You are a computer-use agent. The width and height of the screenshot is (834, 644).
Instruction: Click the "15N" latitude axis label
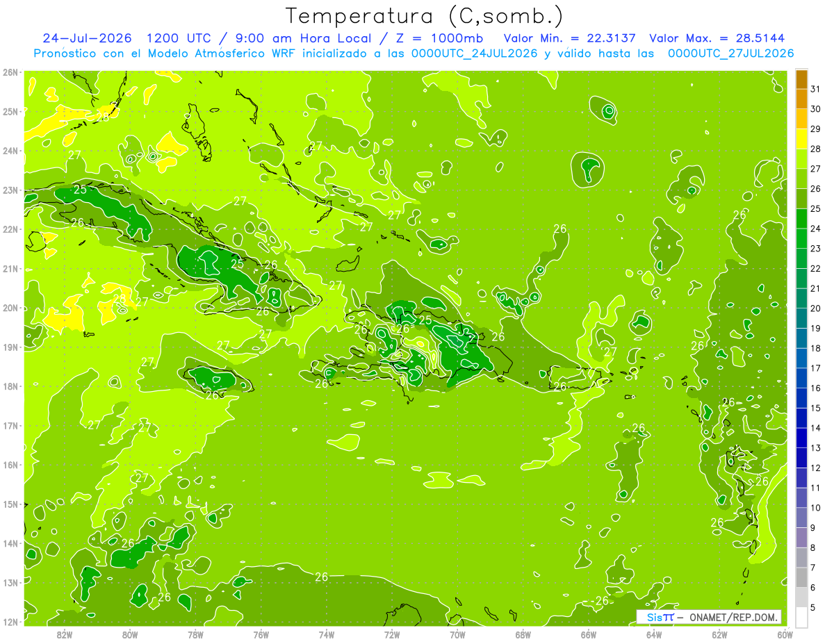pyautogui.click(x=10, y=504)
